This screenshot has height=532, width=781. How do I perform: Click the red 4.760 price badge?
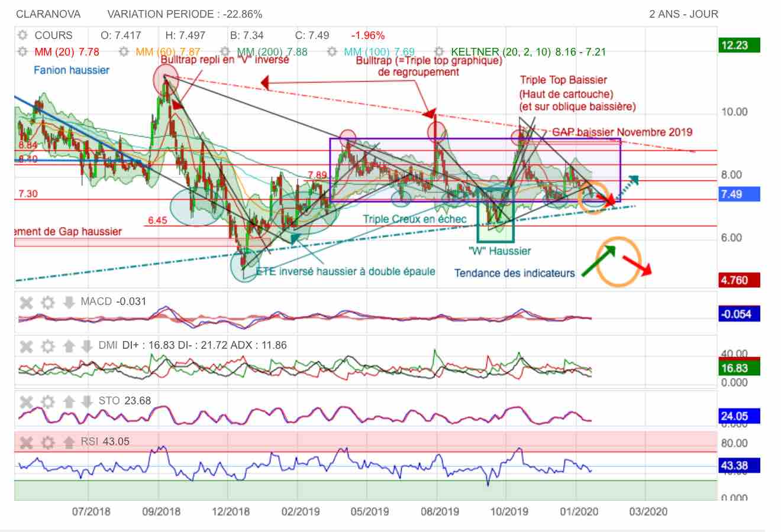pos(738,280)
